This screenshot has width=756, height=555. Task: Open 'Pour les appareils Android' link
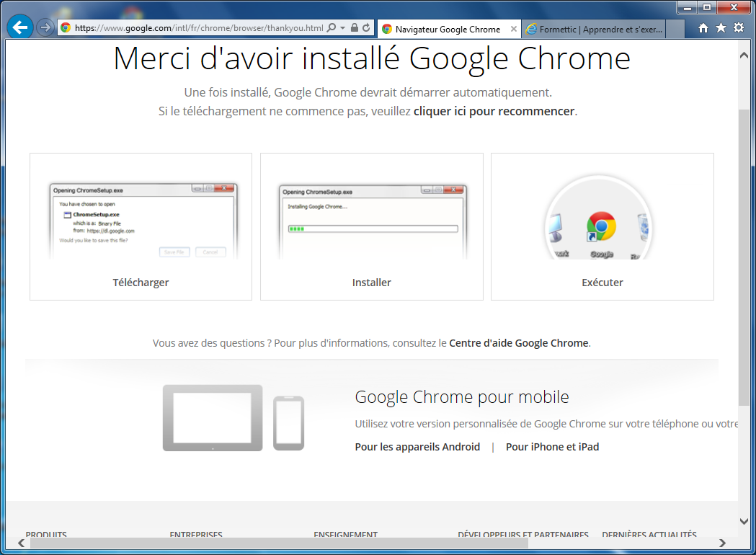pos(417,447)
